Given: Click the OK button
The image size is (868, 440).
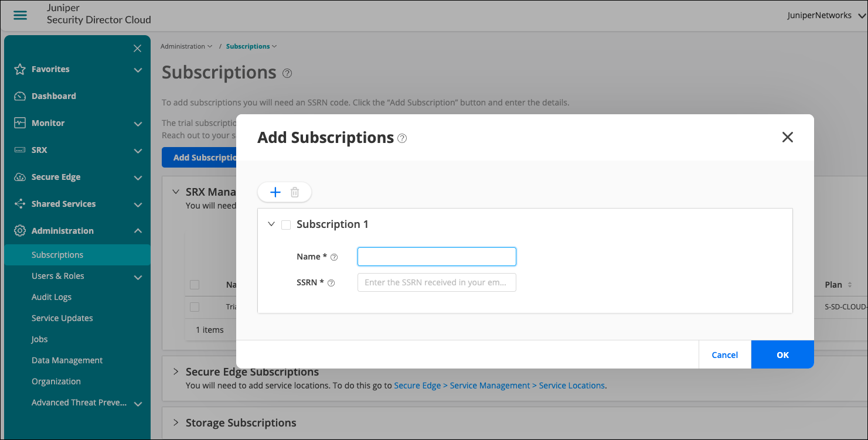Looking at the screenshot, I should pyautogui.click(x=782, y=354).
